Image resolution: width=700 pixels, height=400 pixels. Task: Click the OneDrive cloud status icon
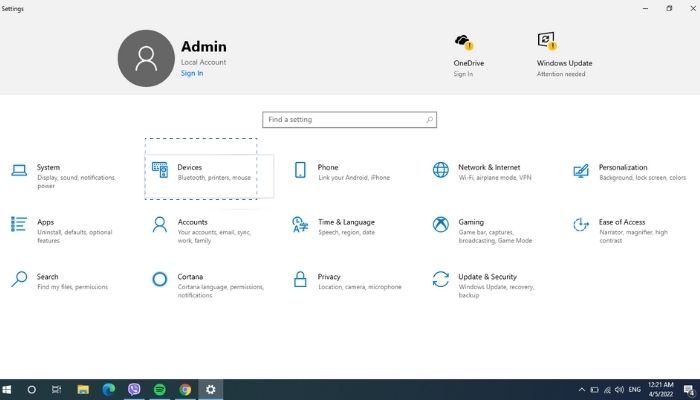pyautogui.click(x=464, y=42)
